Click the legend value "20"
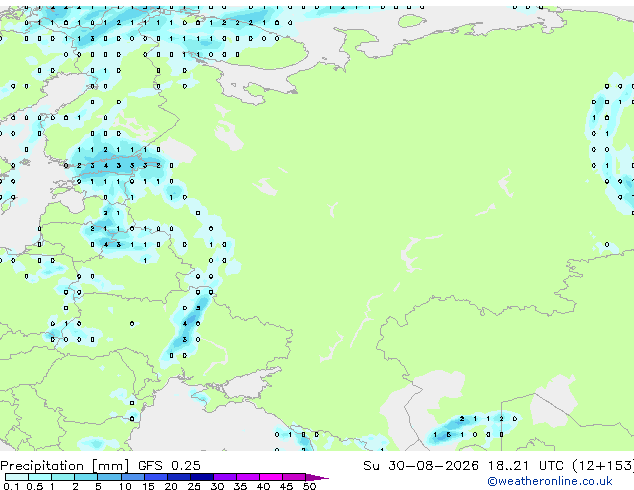This screenshot has height=490, width=634. coord(171,486)
